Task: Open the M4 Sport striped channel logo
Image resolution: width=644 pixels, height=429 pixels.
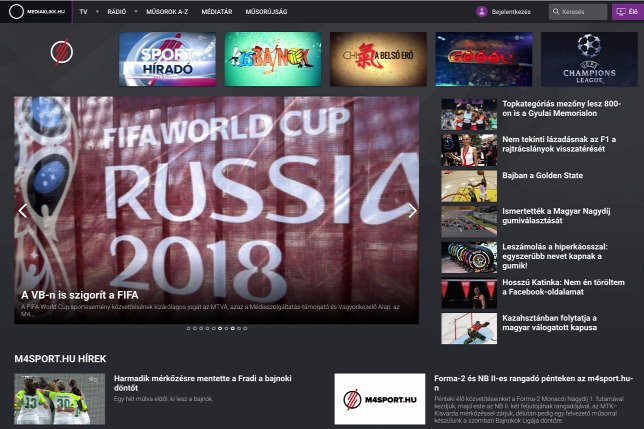Action: (62, 52)
